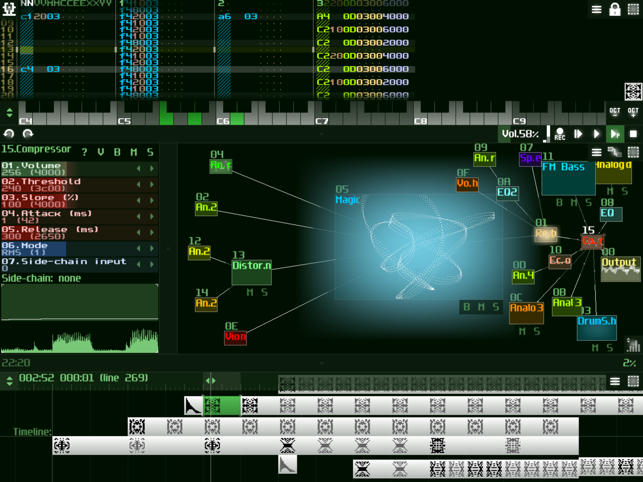This screenshot has height=482, width=643.
Task: Click the timeline selection icon
Action: click(633, 381)
